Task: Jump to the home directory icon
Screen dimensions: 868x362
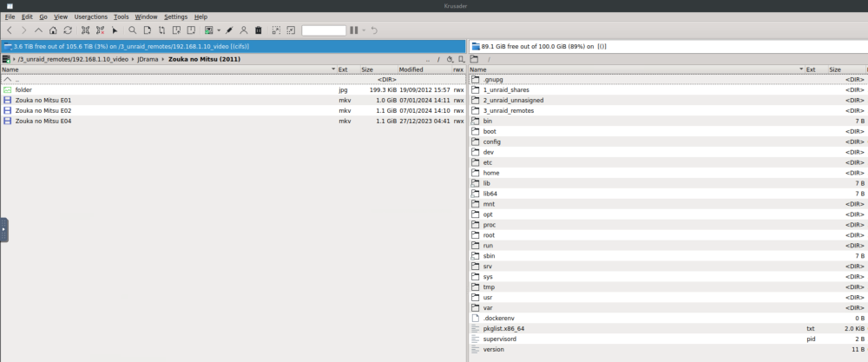Action: [x=53, y=30]
